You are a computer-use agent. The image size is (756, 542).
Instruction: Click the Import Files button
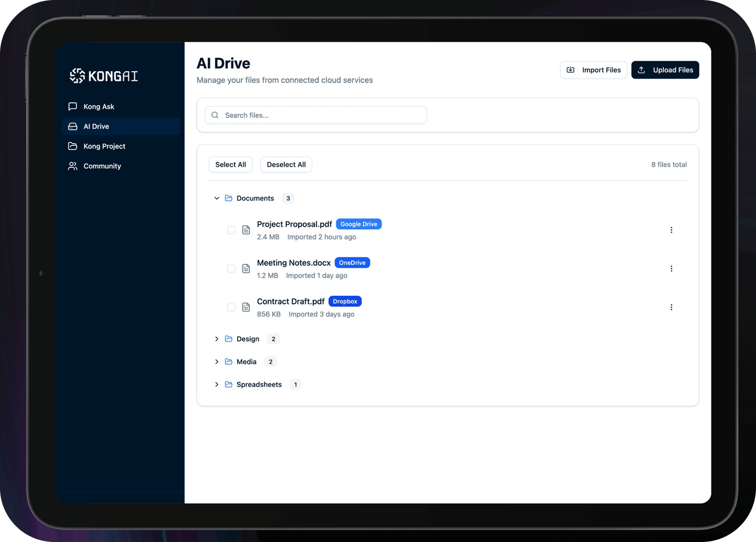coord(593,70)
